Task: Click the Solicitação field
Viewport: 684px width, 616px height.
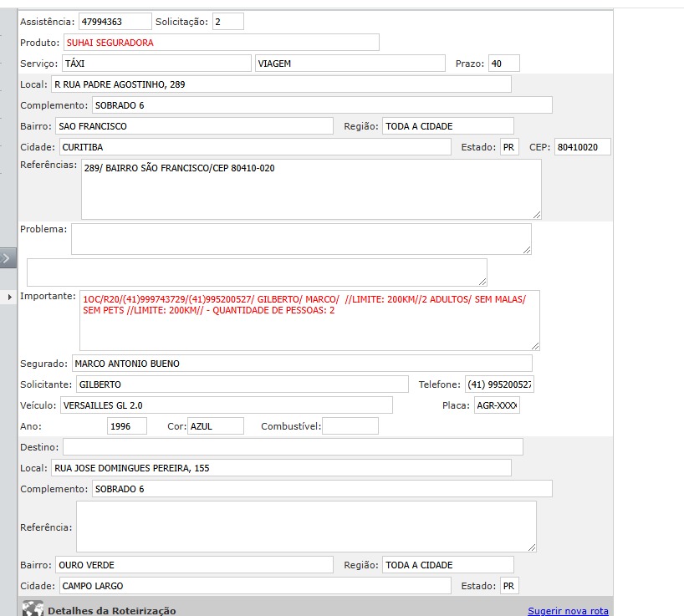Action: 228,22
